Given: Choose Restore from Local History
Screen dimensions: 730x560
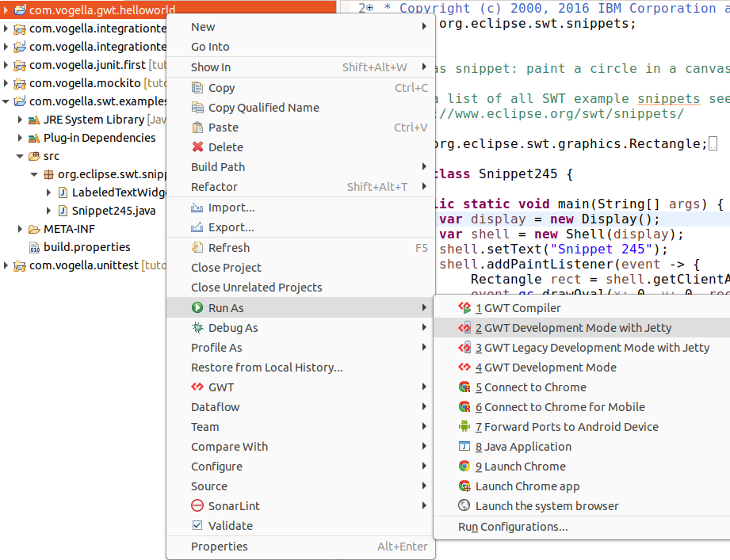Looking at the screenshot, I should (300, 368).
